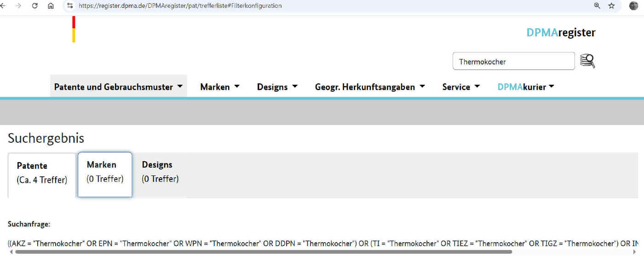Click the AKZ = "Thermokocher" query text
This screenshot has height=256, width=644.
point(48,243)
